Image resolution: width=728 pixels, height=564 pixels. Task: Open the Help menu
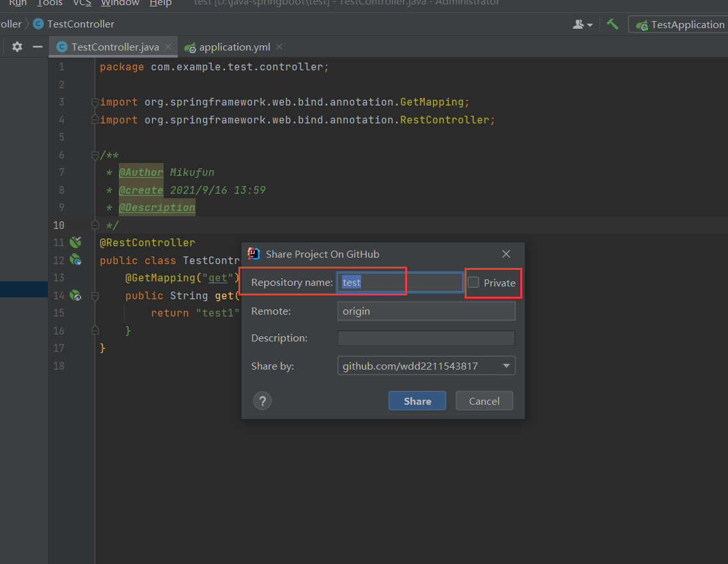coord(160,3)
